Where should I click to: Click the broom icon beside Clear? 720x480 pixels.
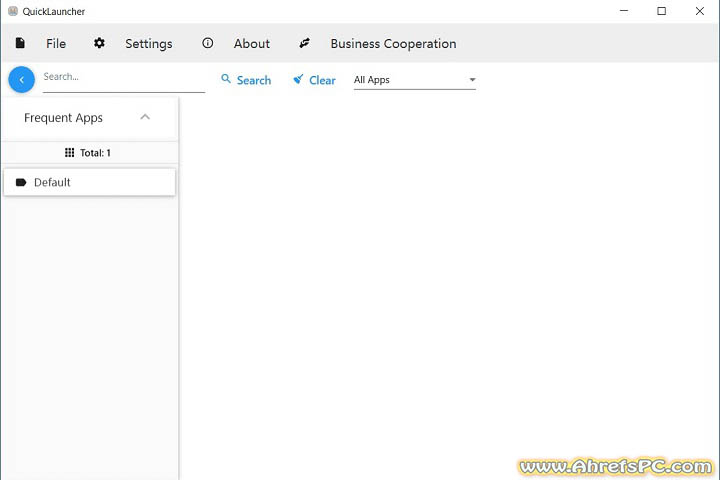click(x=298, y=80)
